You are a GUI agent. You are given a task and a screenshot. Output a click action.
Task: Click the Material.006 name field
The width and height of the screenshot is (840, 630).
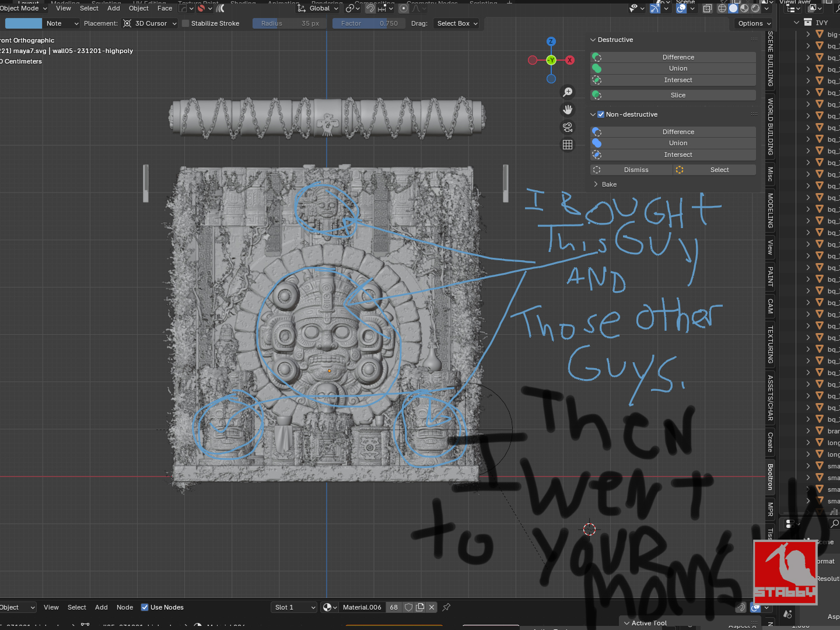pyautogui.click(x=362, y=607)
